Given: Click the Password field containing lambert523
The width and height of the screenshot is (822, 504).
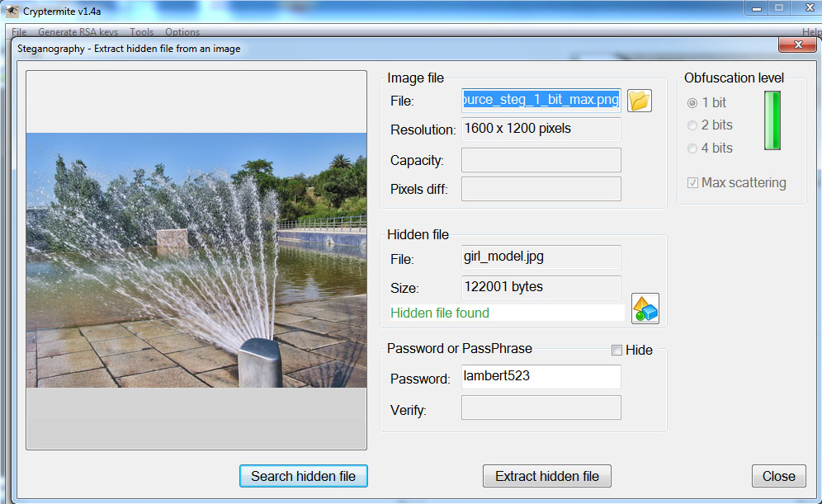Looking at the screenshot, I should click(x=541, y=377).
